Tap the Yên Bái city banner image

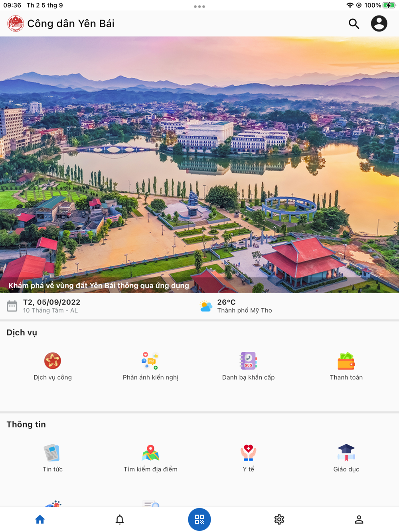pyautogui.click(x=199, y=165)
